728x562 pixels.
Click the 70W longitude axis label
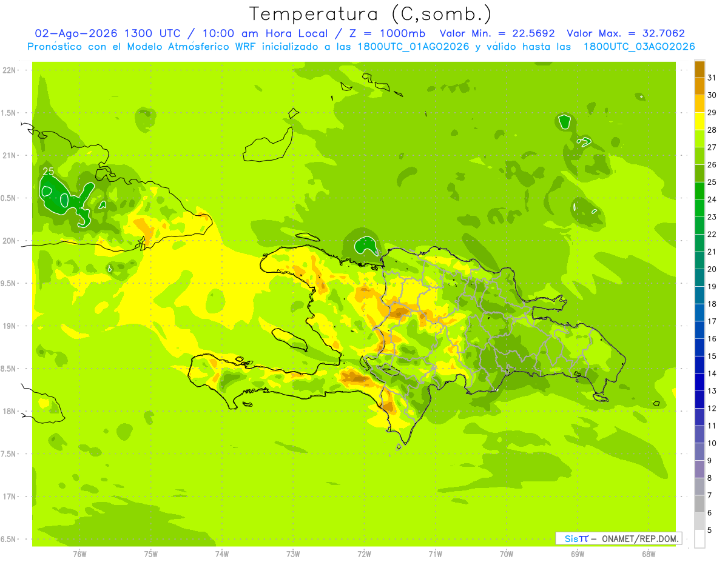pyautogui.click(x=507, y=554)
